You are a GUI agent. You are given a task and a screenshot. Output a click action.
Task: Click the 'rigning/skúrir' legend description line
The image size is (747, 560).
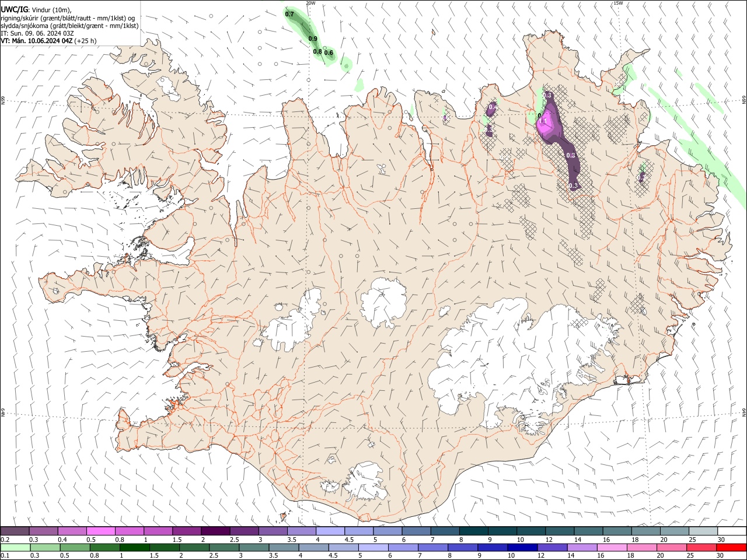[x=68, y=18]
